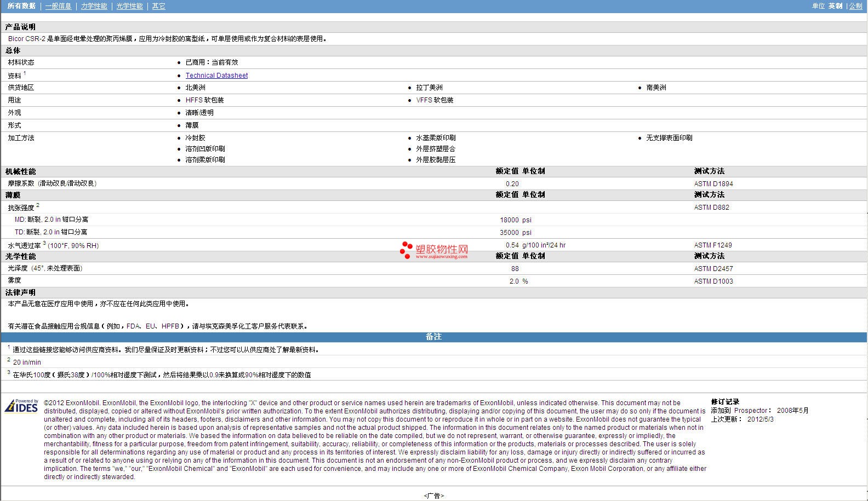Screen dimensions: 868x501
Task: Click the 用途 row label
Action: [x=14, y=100]
